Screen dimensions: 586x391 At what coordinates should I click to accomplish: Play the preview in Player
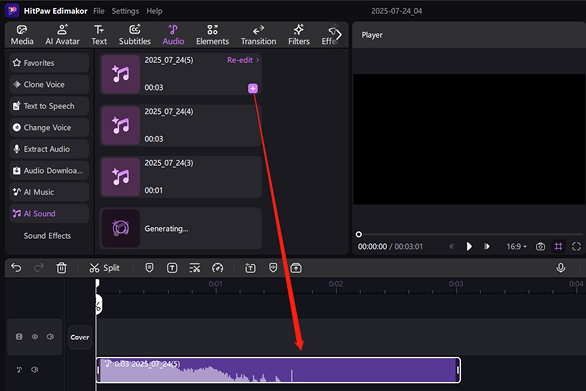469,246
